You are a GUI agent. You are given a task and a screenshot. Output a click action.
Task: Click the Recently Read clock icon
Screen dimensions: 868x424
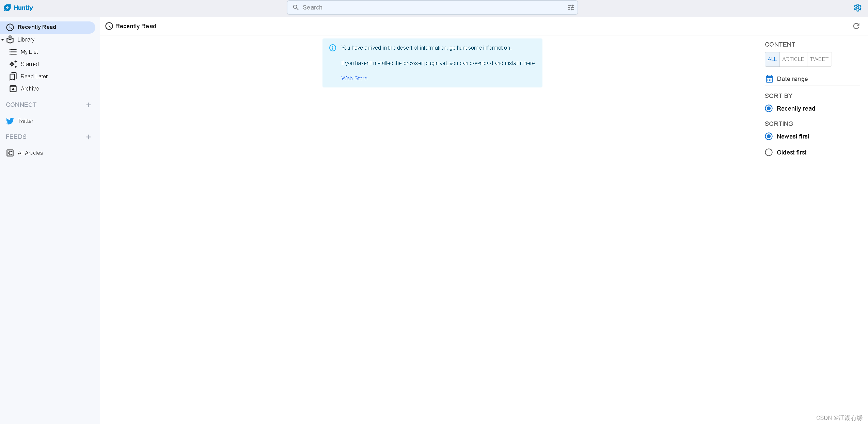(11, 27)
